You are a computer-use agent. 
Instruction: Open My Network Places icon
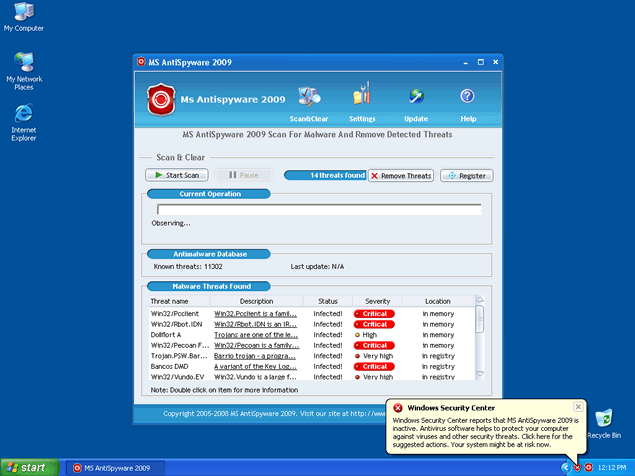pos(24,63)
